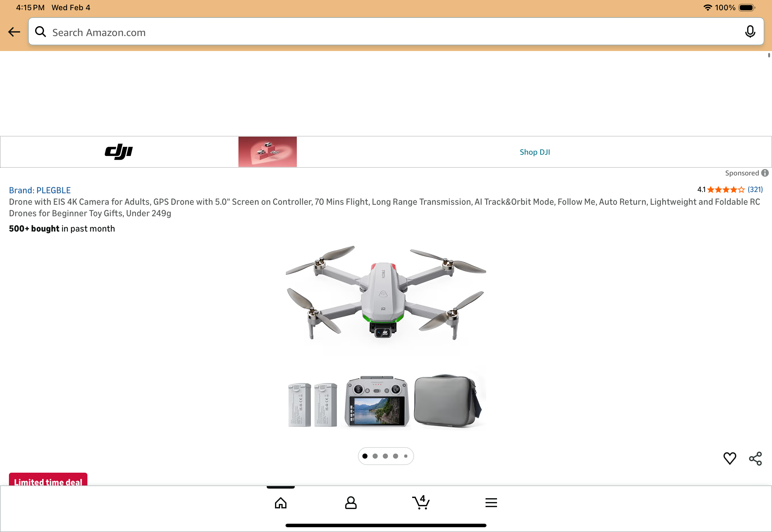The height and width of the screenshot is (532, 772).
Task: Open the hamburger menu icon
Action: (491, 503)
